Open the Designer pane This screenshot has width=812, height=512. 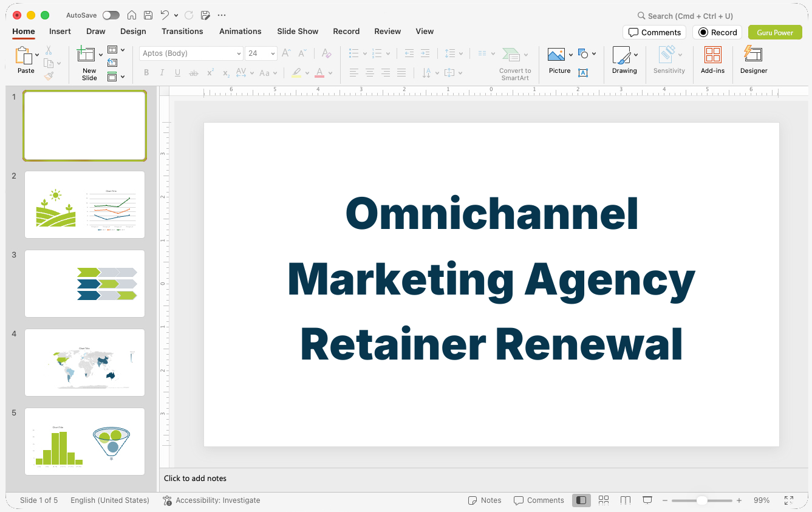tap(754, 61)
